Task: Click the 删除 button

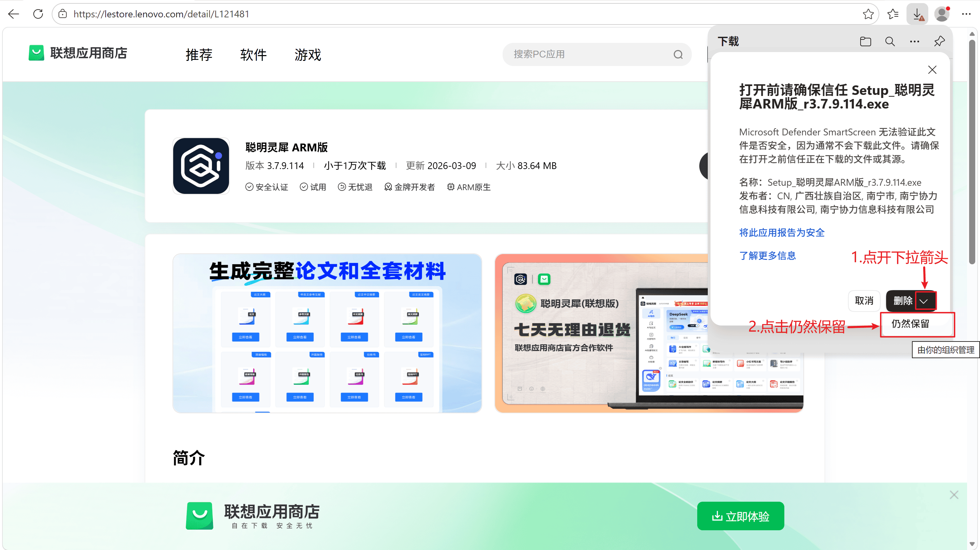Action: [902, 301]
